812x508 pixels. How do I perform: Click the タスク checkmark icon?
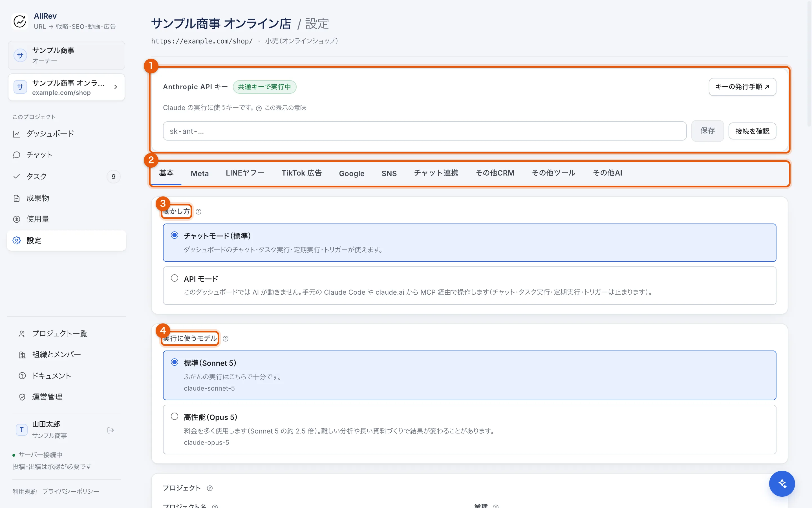tap(16, 176)
